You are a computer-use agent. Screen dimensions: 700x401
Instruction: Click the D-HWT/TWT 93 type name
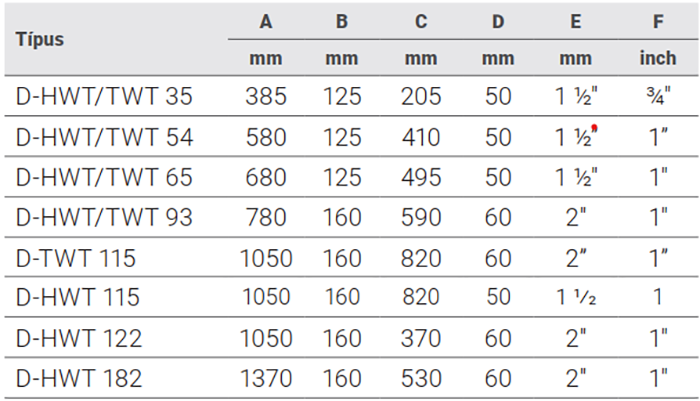(105, 217)
